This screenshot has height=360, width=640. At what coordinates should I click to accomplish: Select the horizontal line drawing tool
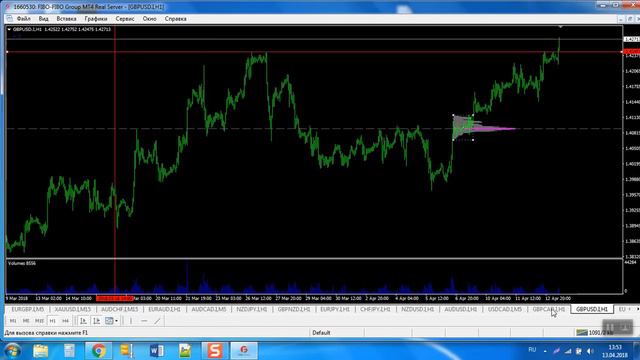coord(144,321)
